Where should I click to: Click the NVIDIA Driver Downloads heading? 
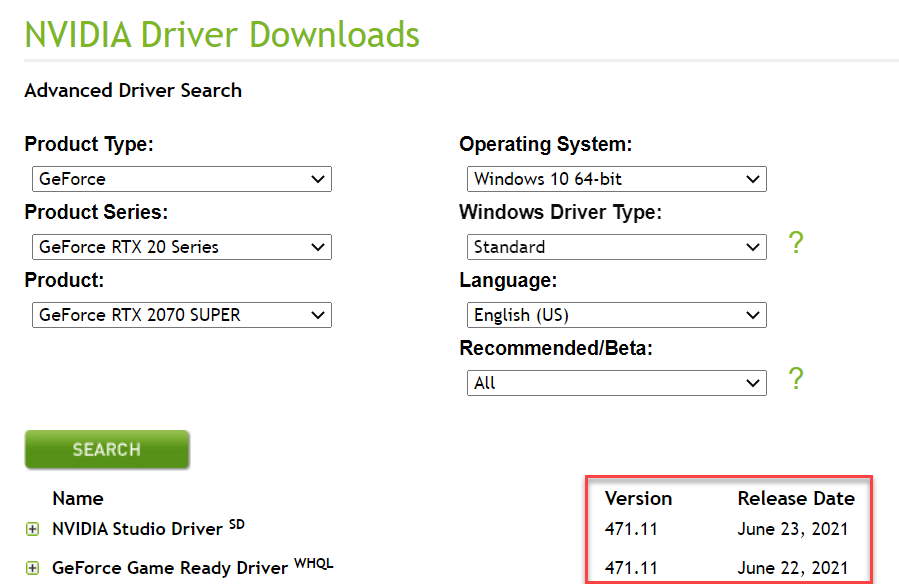coord(222,35)
